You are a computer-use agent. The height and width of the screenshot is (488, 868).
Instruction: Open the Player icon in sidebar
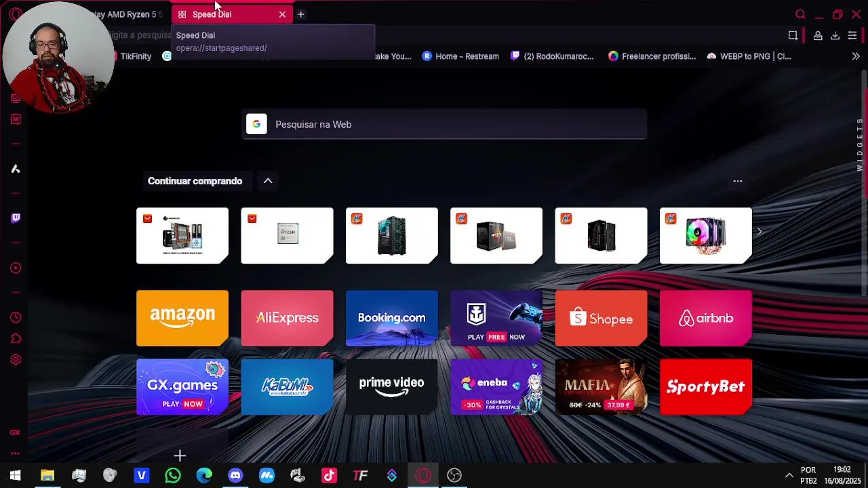click(16, 268)
